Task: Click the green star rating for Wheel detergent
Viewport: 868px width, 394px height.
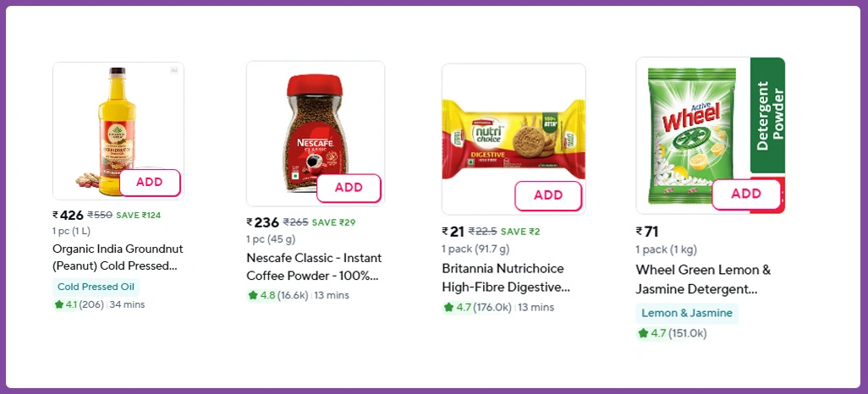Action: pyautogui.click(x=643, y=333)
